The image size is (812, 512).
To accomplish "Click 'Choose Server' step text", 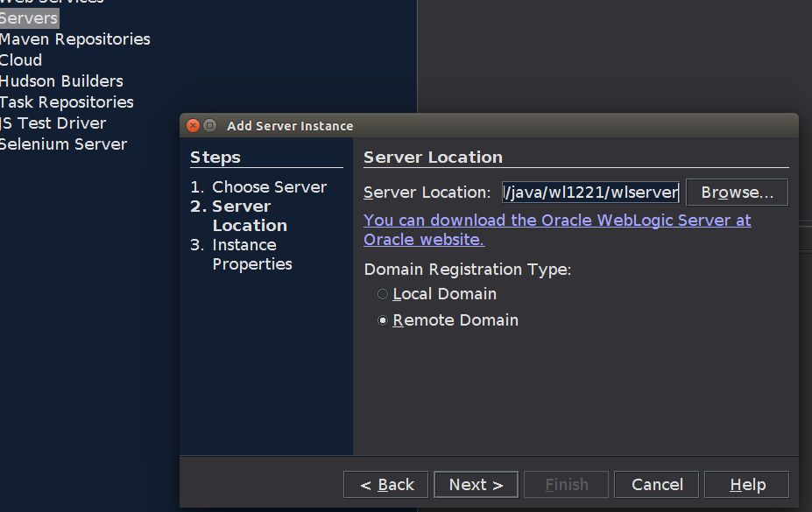I will (x=269, y=186).
